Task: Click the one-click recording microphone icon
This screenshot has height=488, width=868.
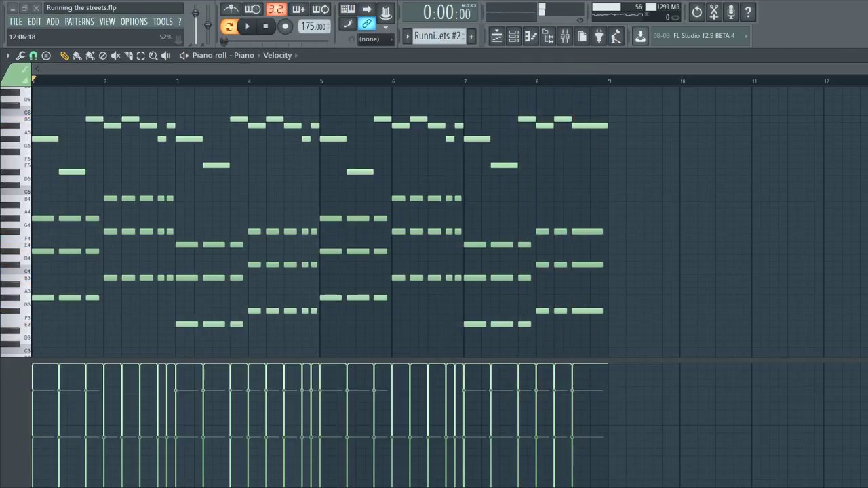Action: (731, 12)
